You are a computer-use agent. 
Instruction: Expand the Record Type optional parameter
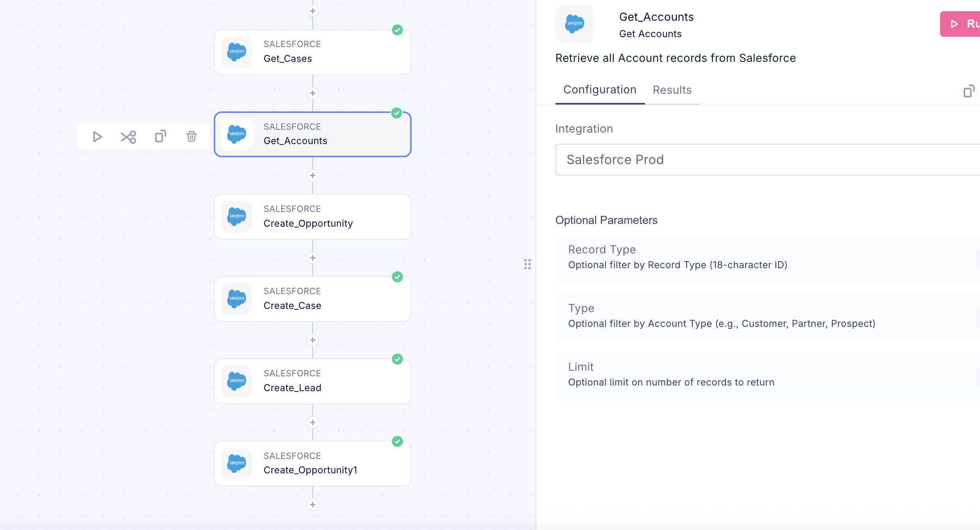(767, 257)
